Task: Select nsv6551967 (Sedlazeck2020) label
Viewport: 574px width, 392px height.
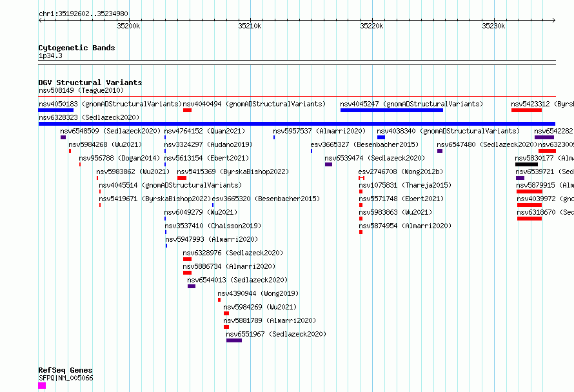Action: coord(276,334)
